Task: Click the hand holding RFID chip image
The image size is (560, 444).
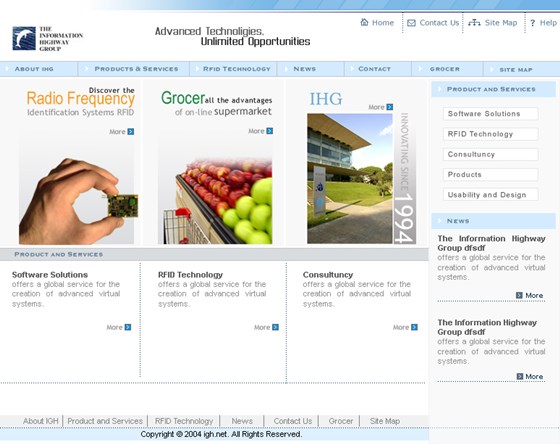Action: (77, 200)
